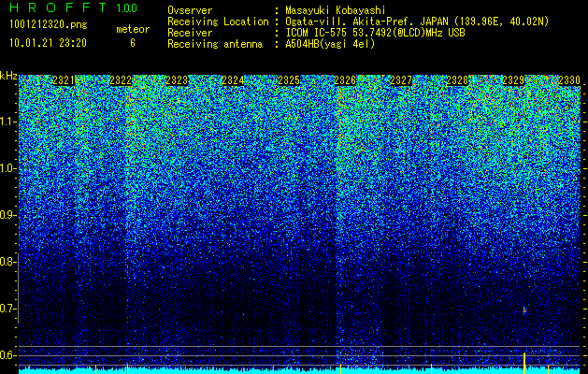Click the red meteor echo spot near 0.7 kHz

(x=524, y=310)
